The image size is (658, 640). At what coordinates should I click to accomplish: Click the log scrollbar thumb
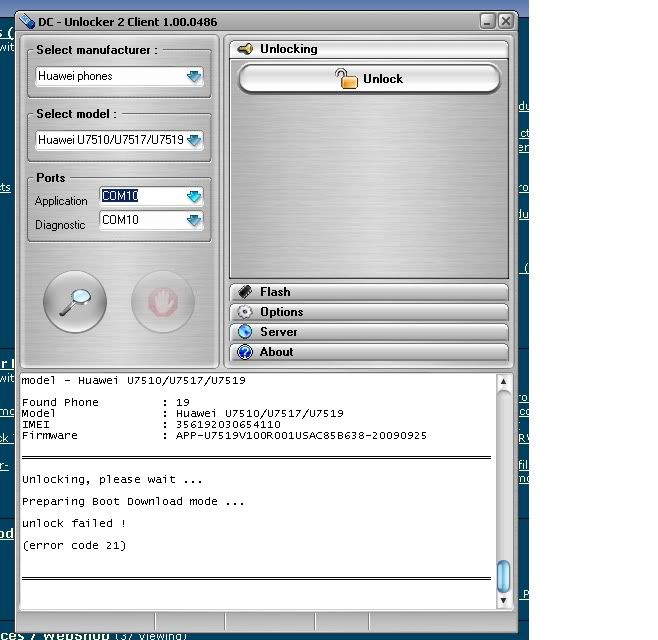tap(504, 575)
